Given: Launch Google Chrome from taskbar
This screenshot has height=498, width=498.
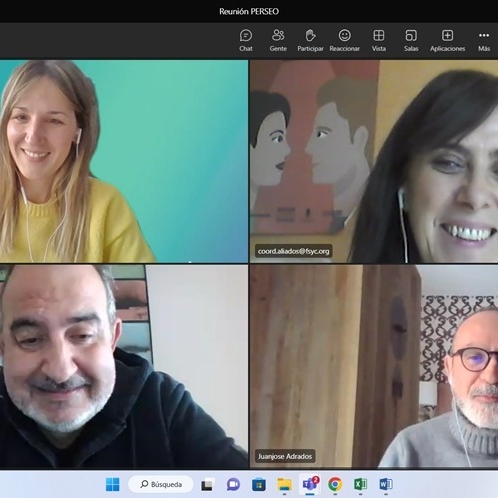Looking at the screenshot, I should tap(335, 484).
